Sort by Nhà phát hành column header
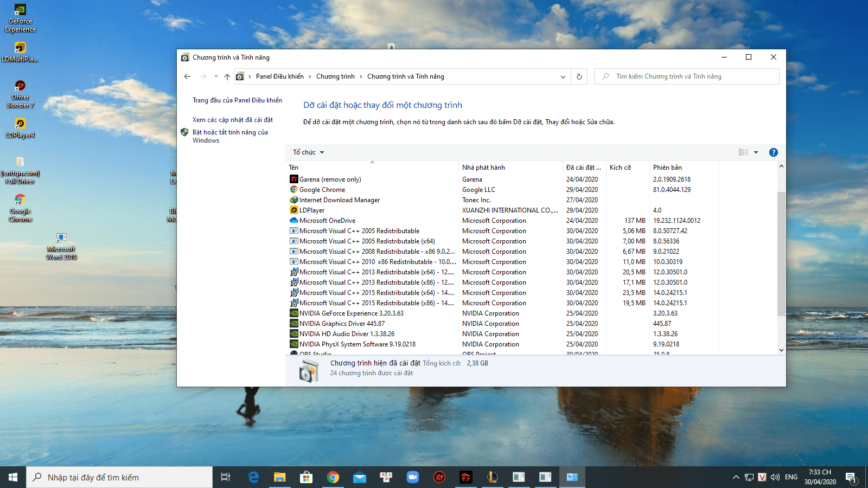The width and height of the screenshot is (868, 488). coord(512,167)
